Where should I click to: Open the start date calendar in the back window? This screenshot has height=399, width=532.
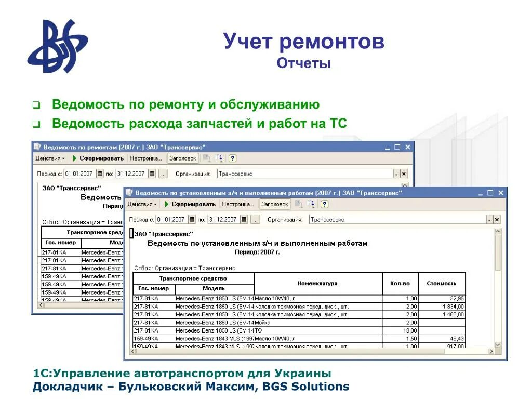(100, 174)
